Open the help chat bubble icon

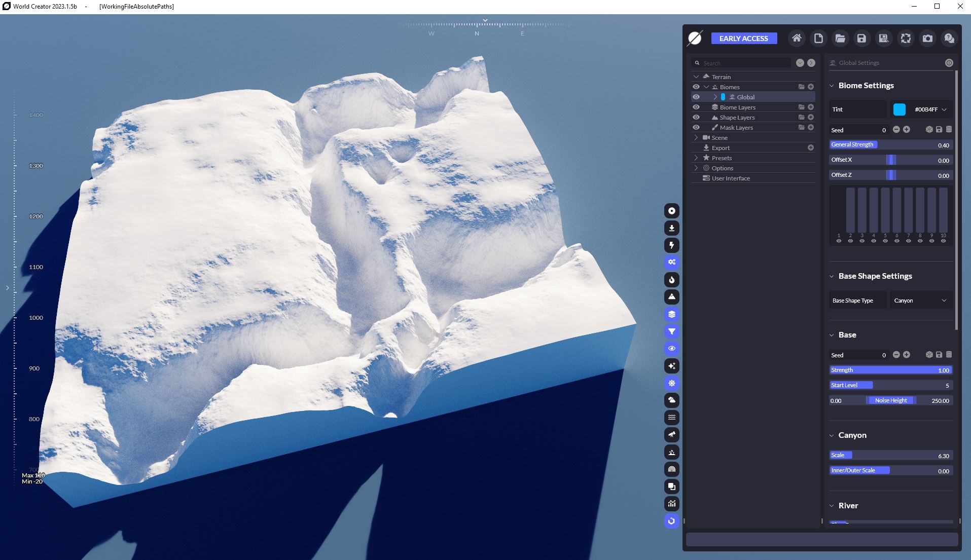point(949,38)
